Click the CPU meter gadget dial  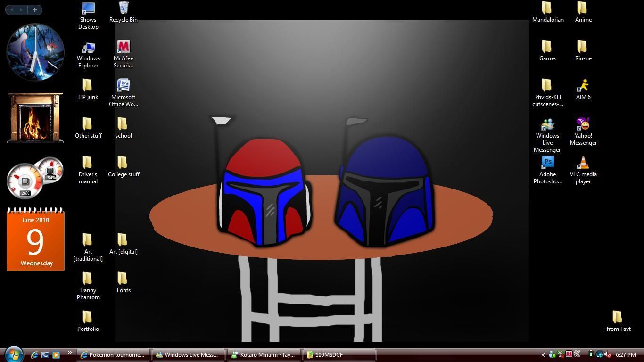click(25, 181)
